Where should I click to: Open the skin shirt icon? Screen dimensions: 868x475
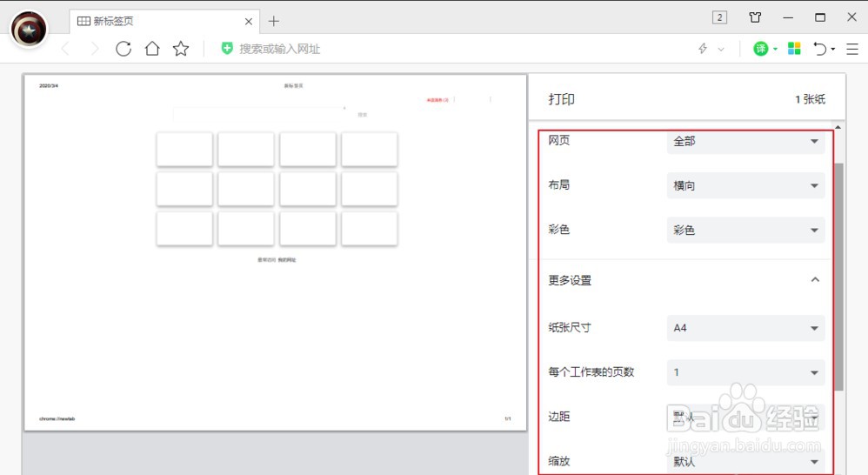point(755,17)
